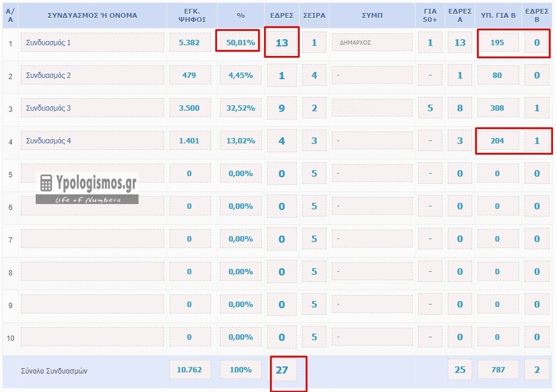This screenshot has height=392, width=556.
Task: Click the total ΕΔΡΕΣ Α value 25
Action: pos(460,370)
